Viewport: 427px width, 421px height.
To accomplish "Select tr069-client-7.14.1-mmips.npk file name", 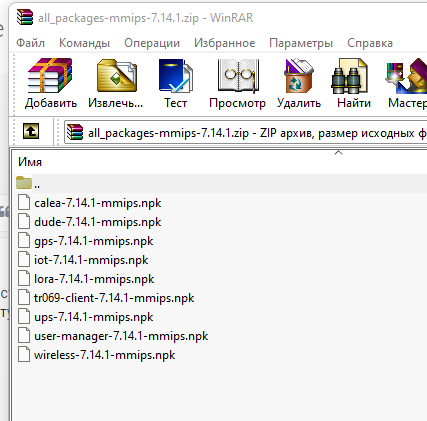I will click(x=114, y=298).
